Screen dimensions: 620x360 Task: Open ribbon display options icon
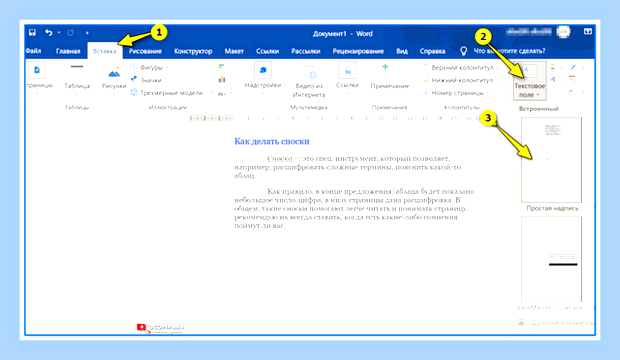(588, 31)
